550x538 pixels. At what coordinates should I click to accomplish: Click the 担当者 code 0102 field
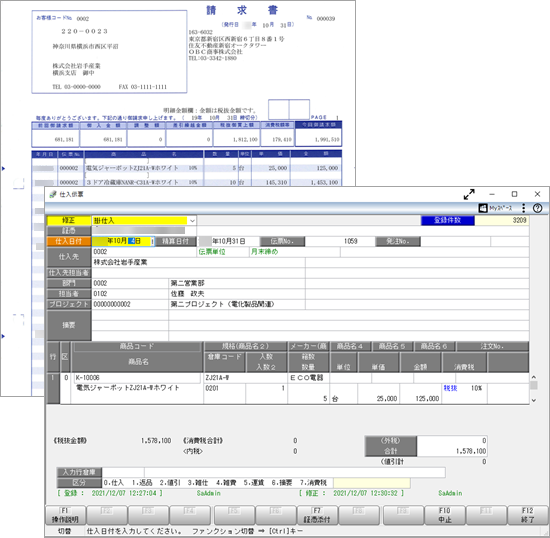pos(130,294)
